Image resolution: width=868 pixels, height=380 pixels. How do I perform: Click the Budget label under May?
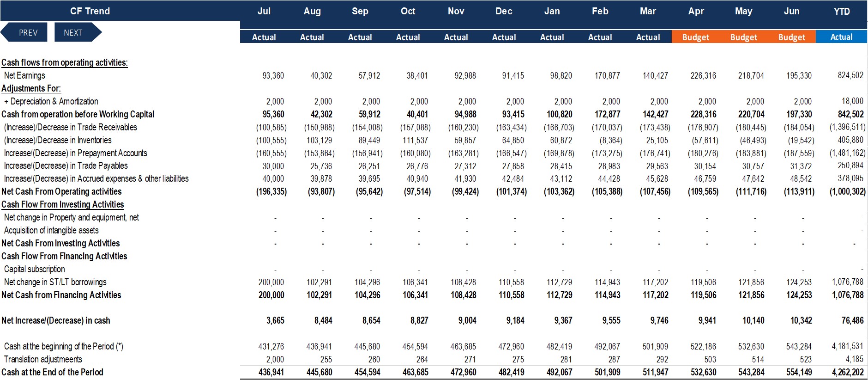744,37
